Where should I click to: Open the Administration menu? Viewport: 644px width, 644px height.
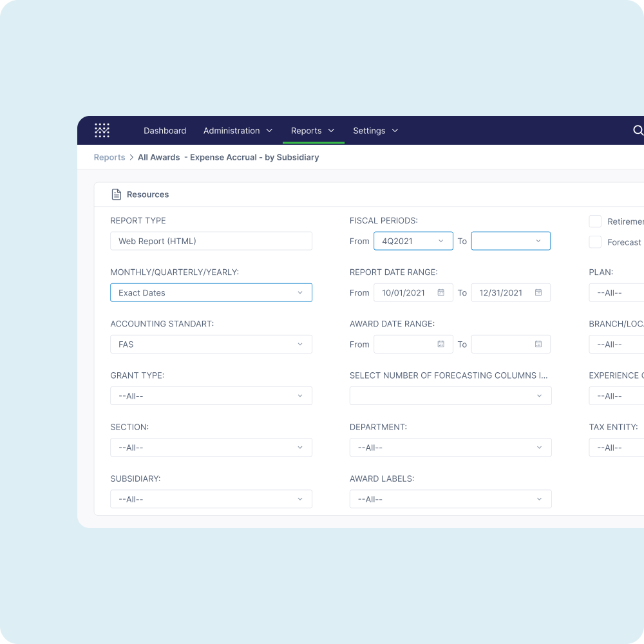238,131
